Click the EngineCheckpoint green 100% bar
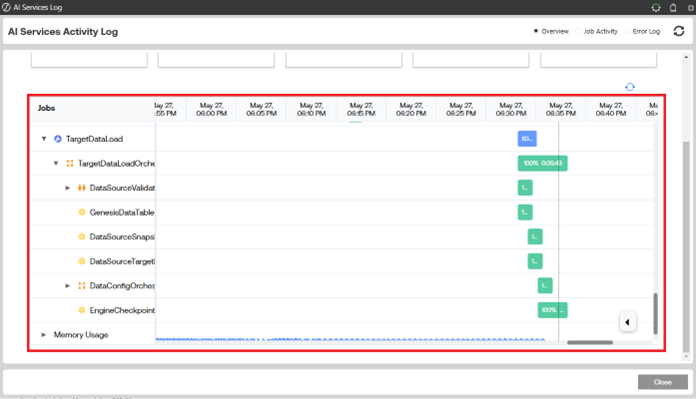This screenshot has width=696, height=399. point(552,310)
